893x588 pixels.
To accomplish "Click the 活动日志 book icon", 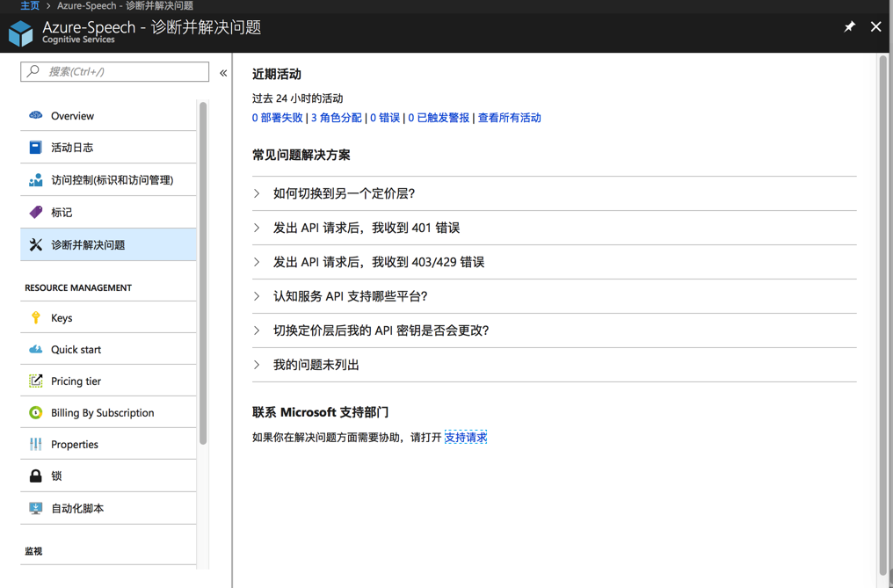I will (35, 148).
